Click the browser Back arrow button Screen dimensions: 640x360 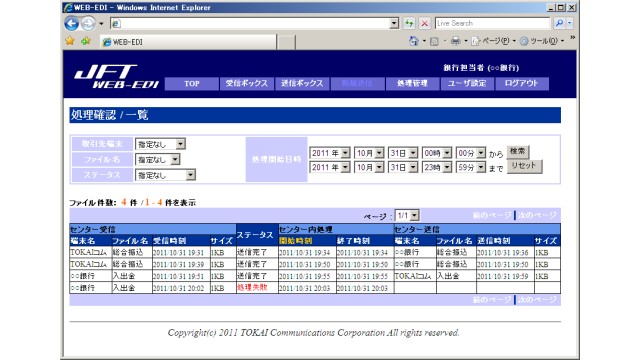tap(71, 23)
